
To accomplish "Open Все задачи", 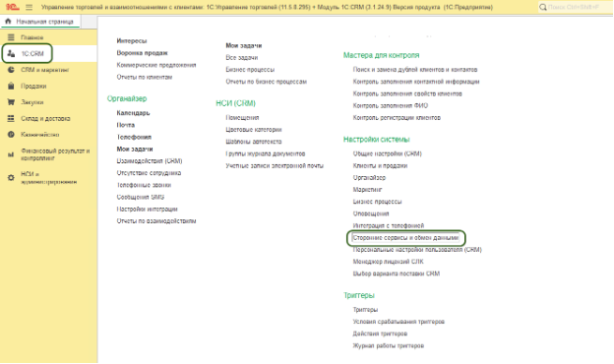I will click(242, 57).
